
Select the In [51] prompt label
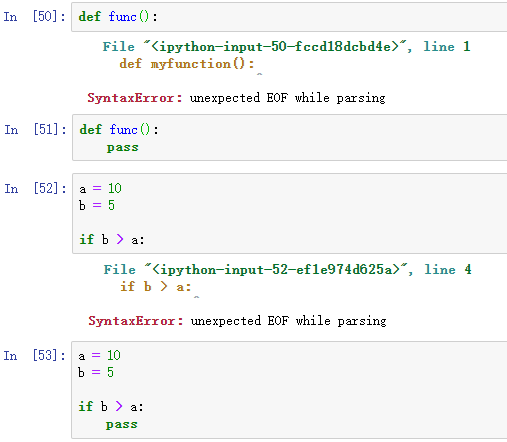pos(35,129)
